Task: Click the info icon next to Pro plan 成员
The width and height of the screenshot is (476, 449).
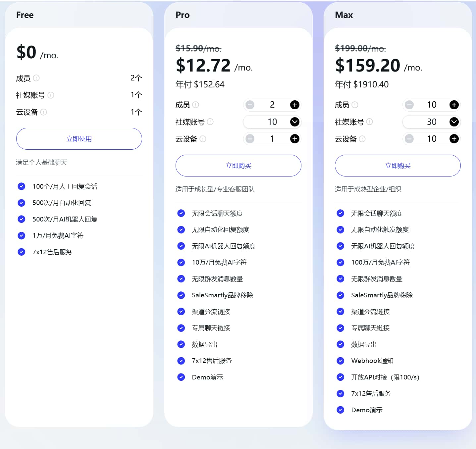Action: pos(196,105)
